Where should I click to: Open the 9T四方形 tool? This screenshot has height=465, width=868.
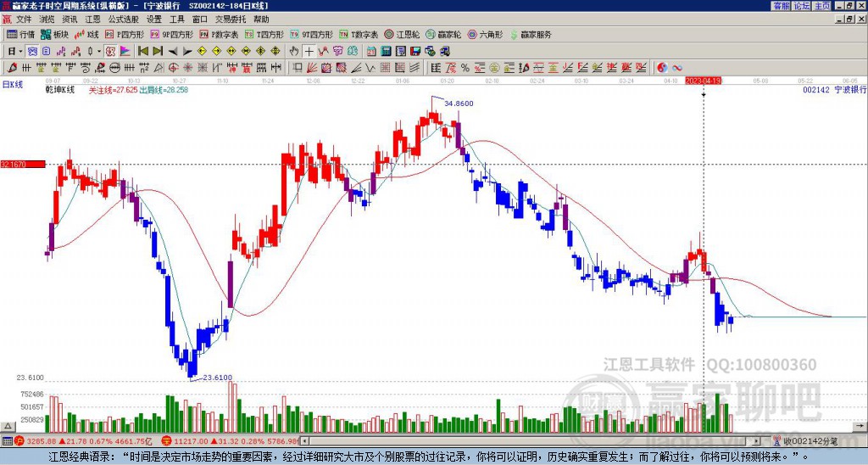[x=311, y=34]
